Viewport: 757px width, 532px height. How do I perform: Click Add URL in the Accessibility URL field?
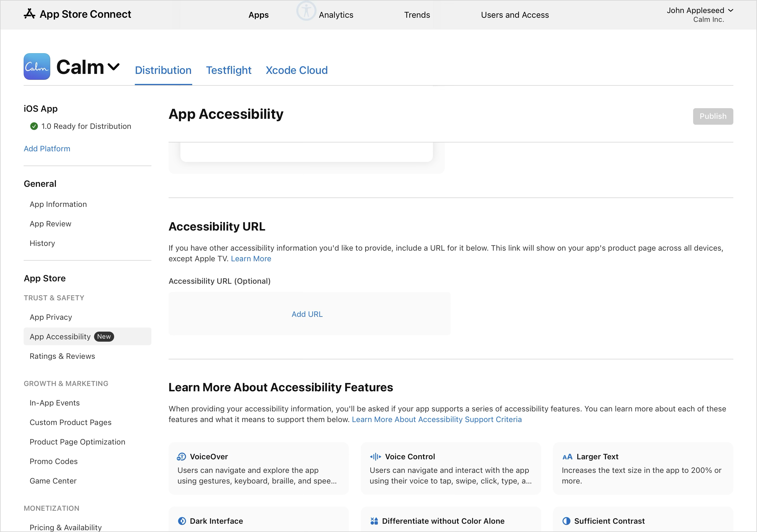pos(307,314)
